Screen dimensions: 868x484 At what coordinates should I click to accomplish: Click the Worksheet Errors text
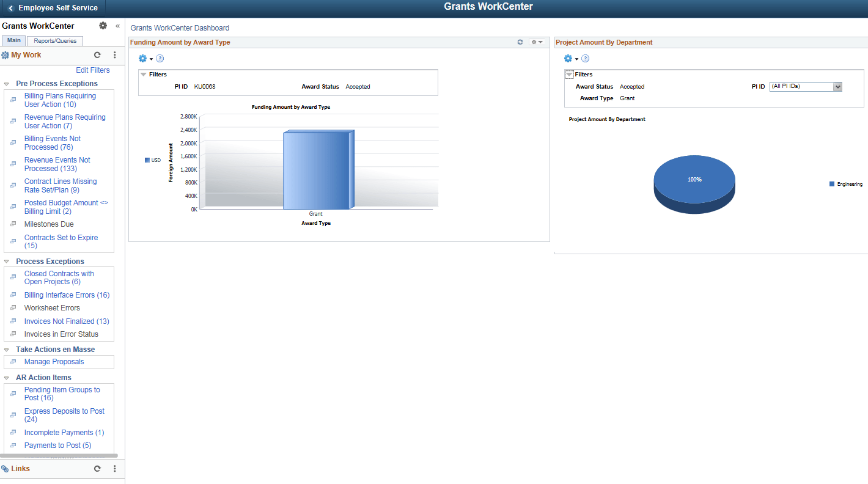[x=52, y=308]
